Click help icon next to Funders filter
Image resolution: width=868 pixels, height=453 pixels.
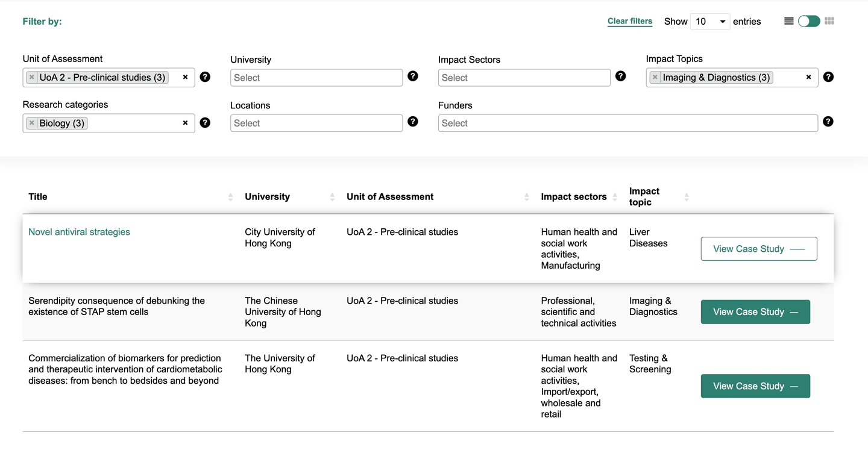pyautogui.click(x=828, y=122)
